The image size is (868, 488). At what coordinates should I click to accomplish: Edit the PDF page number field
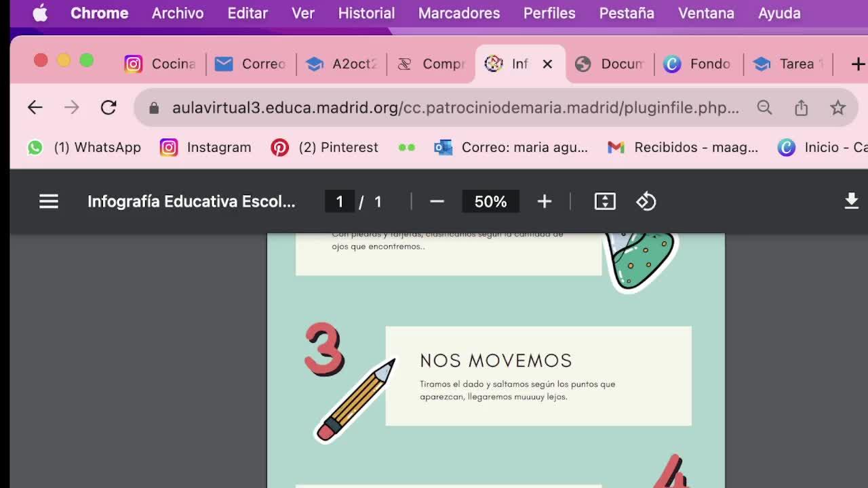click(x=340, y=201)
